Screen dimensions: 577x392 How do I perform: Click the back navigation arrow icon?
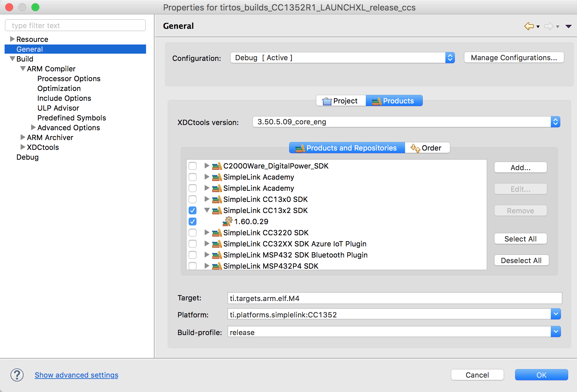pos(529,26)
